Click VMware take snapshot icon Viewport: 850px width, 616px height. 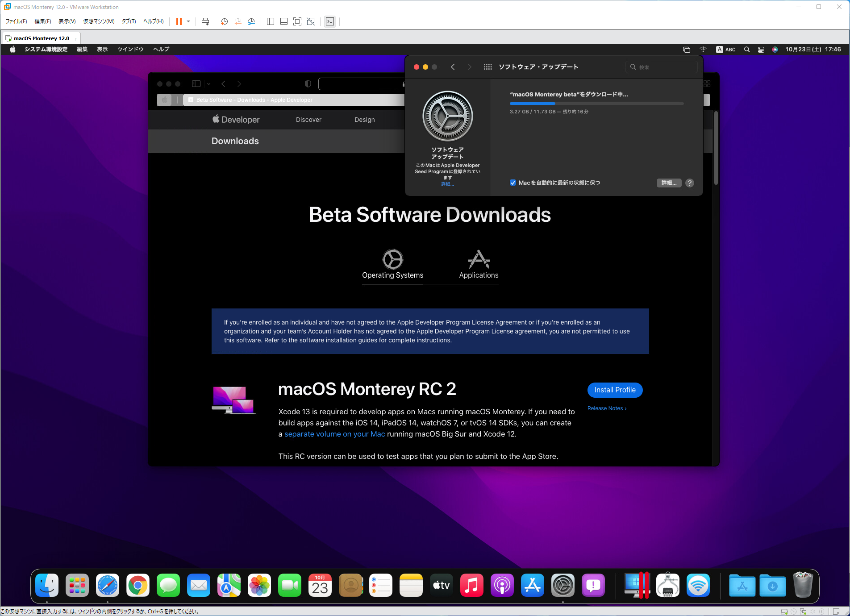[x=225, y=21]
